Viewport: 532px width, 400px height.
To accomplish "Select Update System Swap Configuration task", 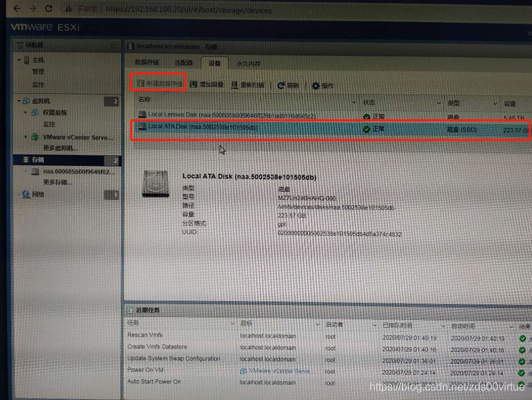I will (x=328, y=360).
